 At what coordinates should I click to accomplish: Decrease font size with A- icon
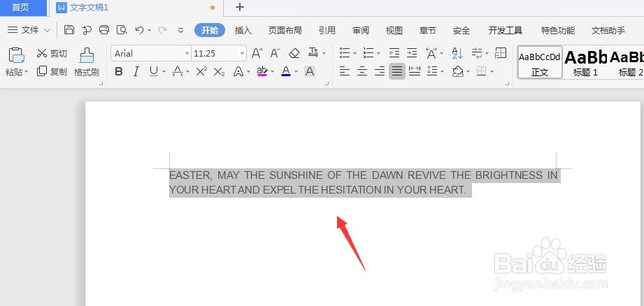(276, 53)
